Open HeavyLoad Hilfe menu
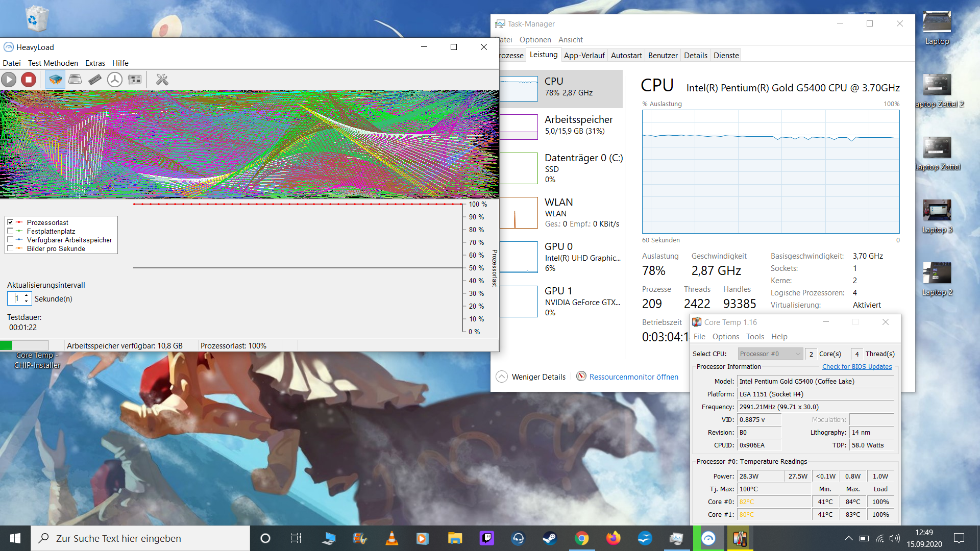Screen dimensions: 980x551 tap(120, 63)
